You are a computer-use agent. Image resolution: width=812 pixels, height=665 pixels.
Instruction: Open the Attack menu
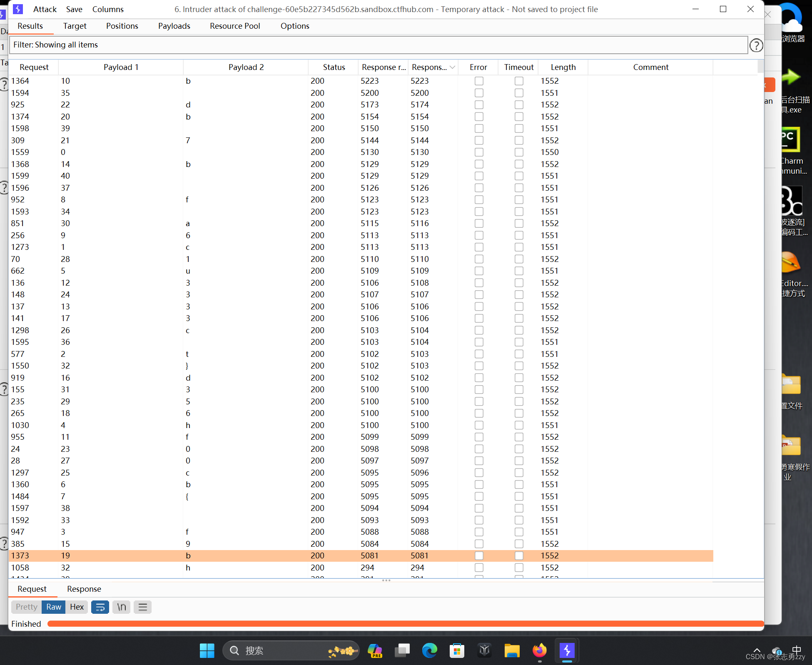pyautogui.click(x=45, y=9)
